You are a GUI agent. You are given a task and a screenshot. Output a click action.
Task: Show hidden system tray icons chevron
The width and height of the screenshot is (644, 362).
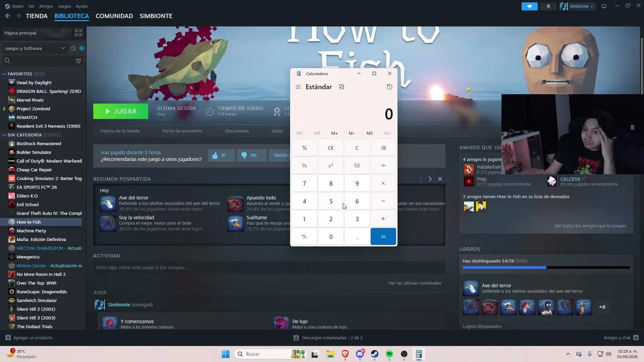568,354
